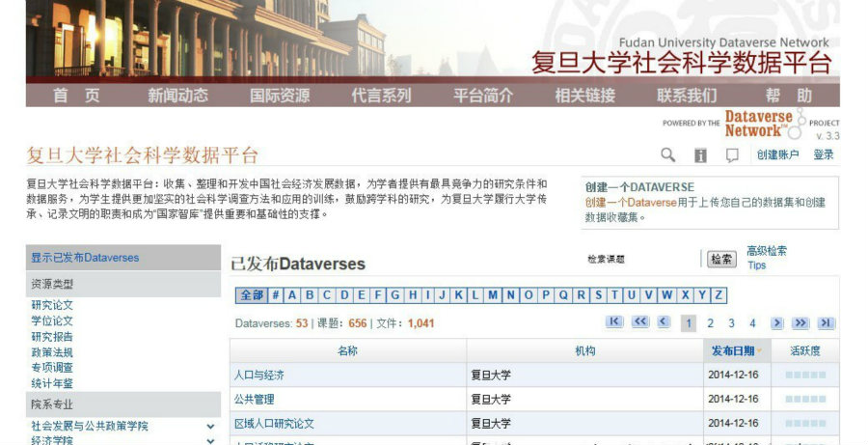Open the 相关链接 menu
This screenshot has height=445, width=868.
click(585, 96)
